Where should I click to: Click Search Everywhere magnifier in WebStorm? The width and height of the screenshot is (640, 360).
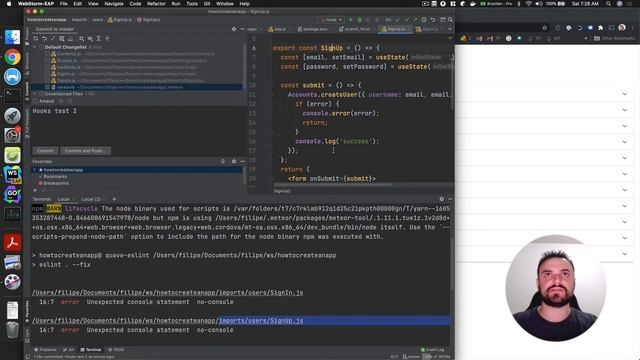point(450,20)
